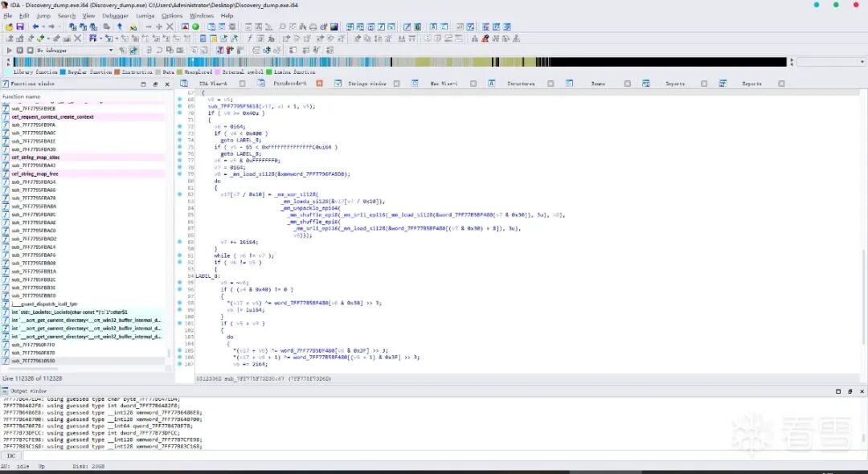
Task: Click the function icon beside cef_request_context_create_context
Action: coord(6,117)
